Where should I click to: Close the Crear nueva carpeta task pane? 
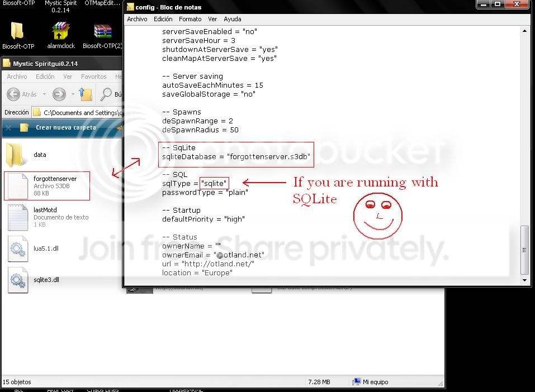click(x=8, y=128)
